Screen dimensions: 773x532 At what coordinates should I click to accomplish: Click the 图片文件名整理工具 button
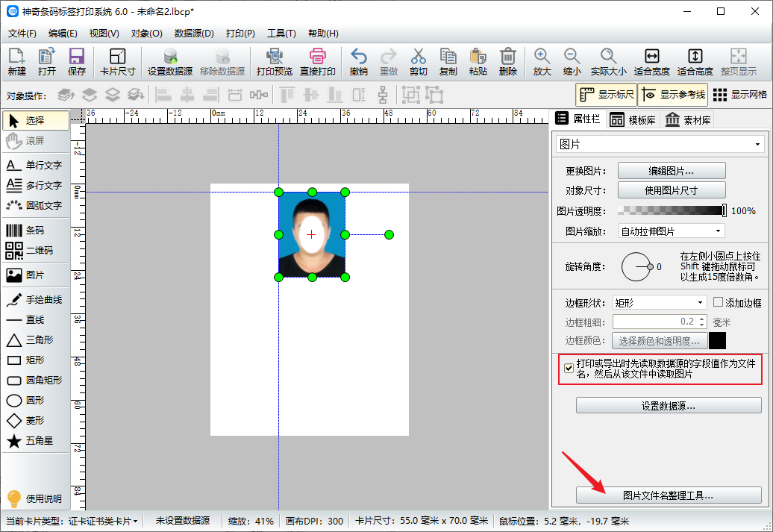click(x=668, y=495)
